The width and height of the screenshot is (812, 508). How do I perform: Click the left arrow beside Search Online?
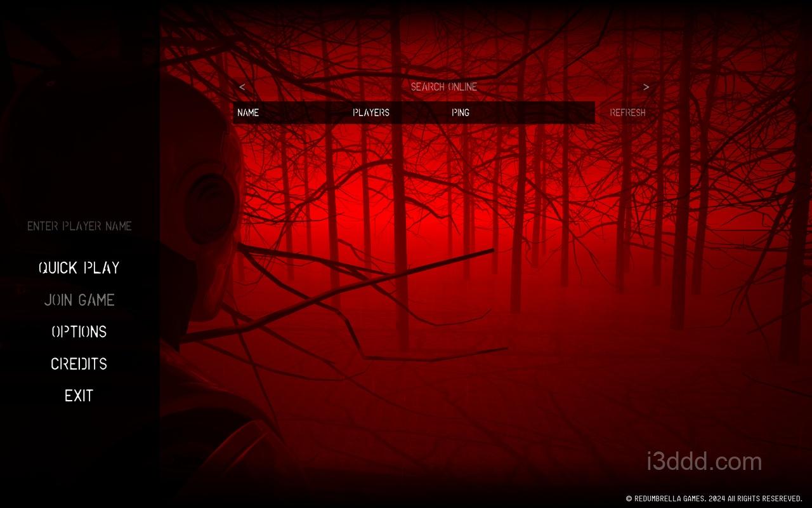click(x=242, y=87)
